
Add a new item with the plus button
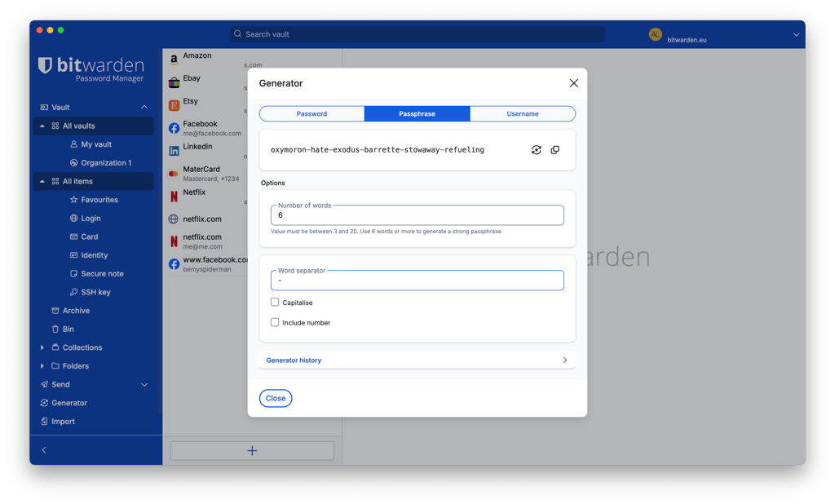pyautogui.click(x=252, y=451)
